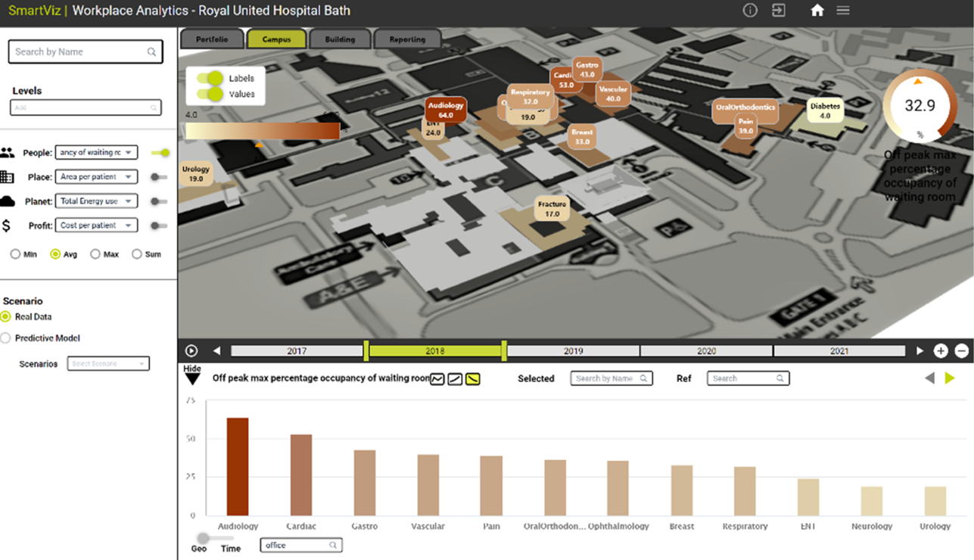Switch to the Building tab
Screen dimensions: 974x560
340,38
